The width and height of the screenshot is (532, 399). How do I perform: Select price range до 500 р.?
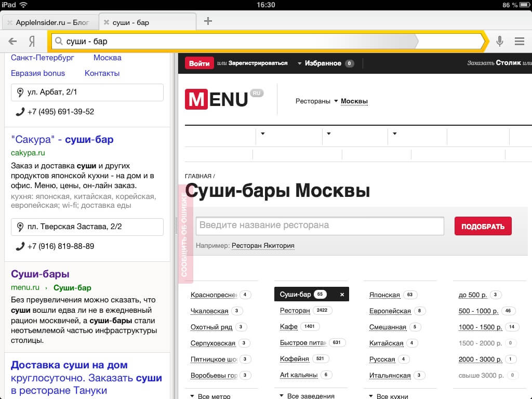(x=473, y=295)
